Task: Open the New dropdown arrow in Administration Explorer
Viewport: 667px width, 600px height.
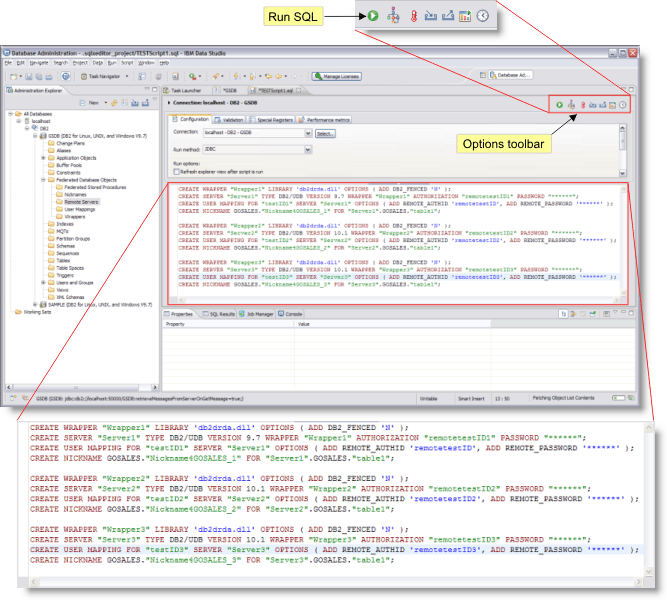Action: click(x=105, y=103)
